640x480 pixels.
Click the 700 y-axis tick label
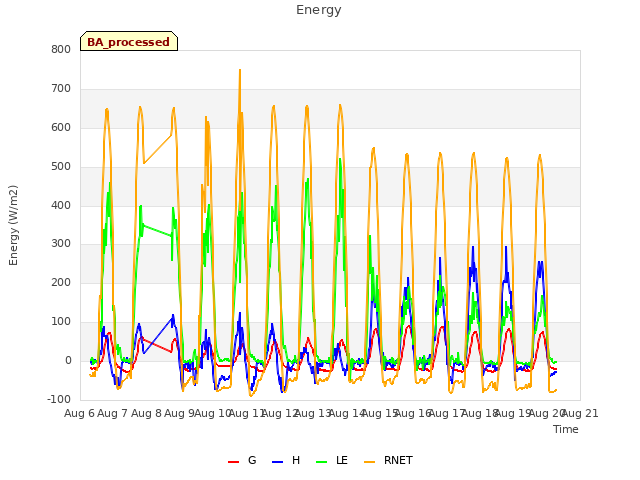(61, 89)
